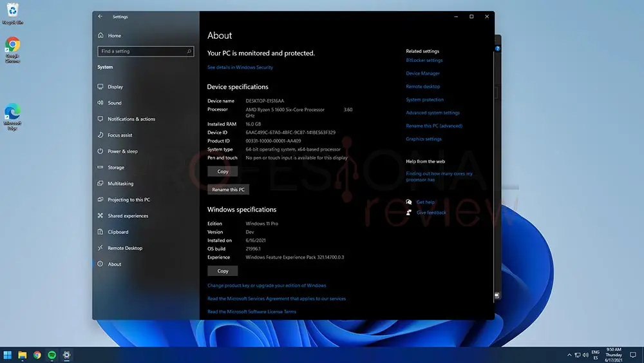Open Projecting to this PC
The image size is (644, 363).
pyautogui.click(x=124, y=199)
